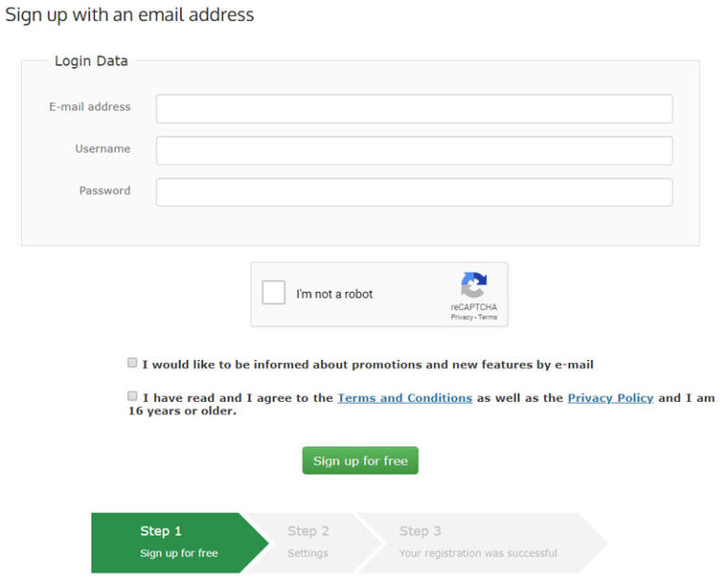Focus the Password input field
The height and width of the screenshot is (582, 728).
pyautogui.click(x=414, y=192)
